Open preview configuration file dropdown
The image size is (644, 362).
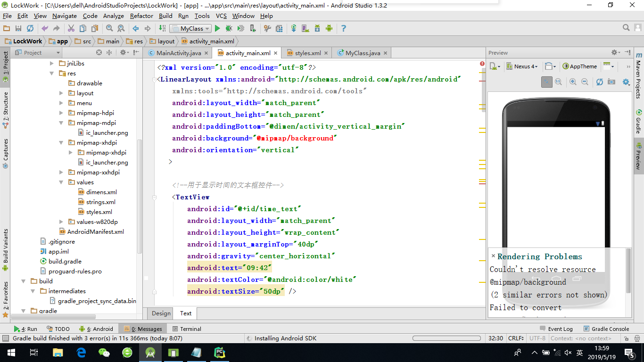[495, 66]
